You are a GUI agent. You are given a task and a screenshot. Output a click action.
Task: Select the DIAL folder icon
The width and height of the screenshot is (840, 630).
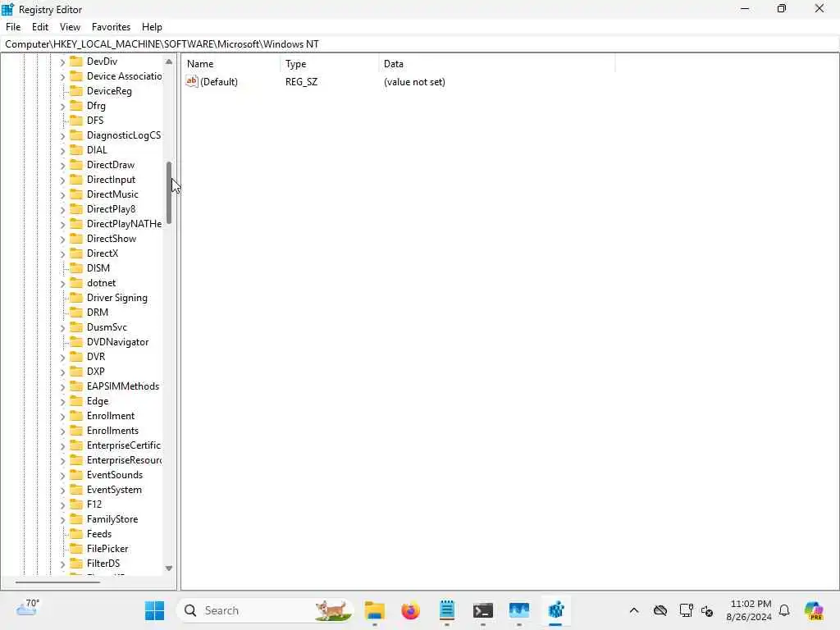coord(76,149)
